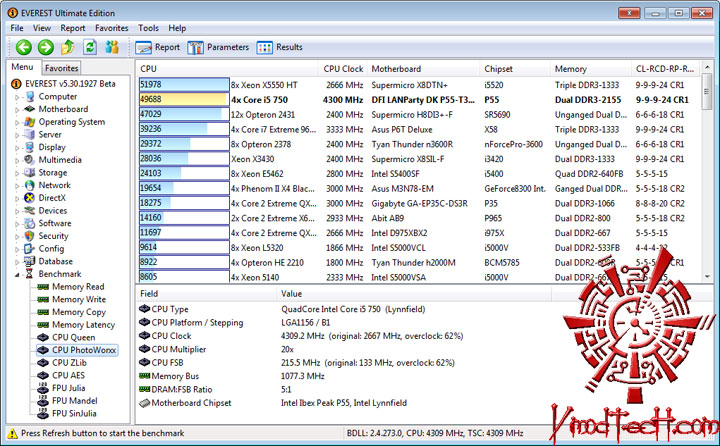Click the Motherboard column header
This screenshot has width=720, height=446.
pyautogui.click(x=423, y=68)
